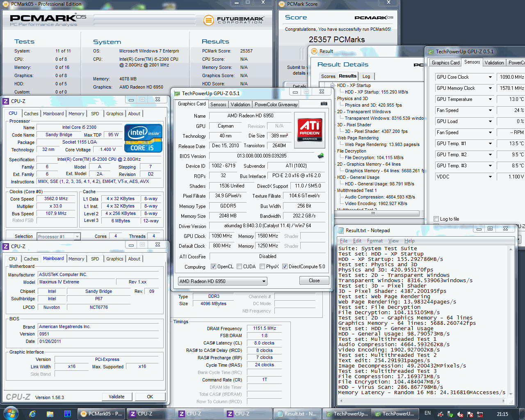Click the Validate button in CPU-Z
This screenshot has height=420, width=525.
[116, 397]
